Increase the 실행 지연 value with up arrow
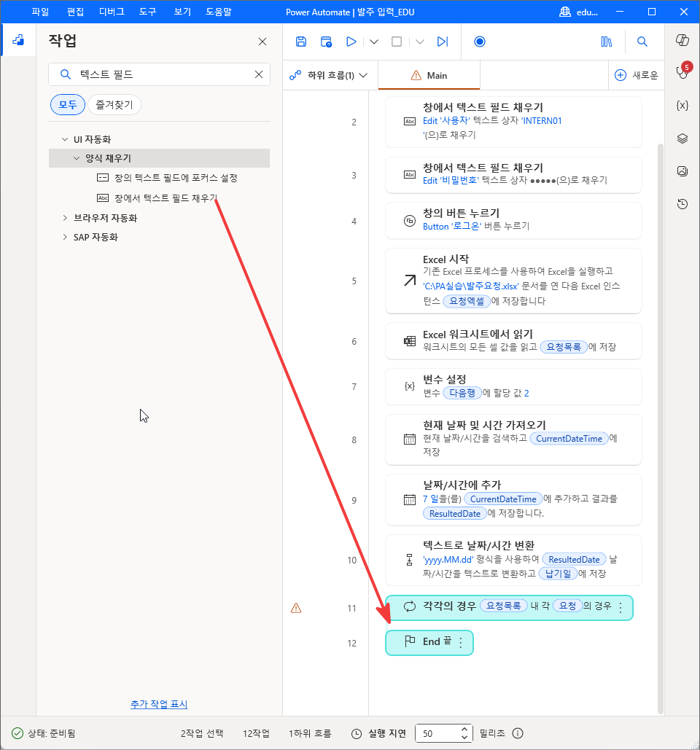The image size is (700, 750). coord(464,729)
